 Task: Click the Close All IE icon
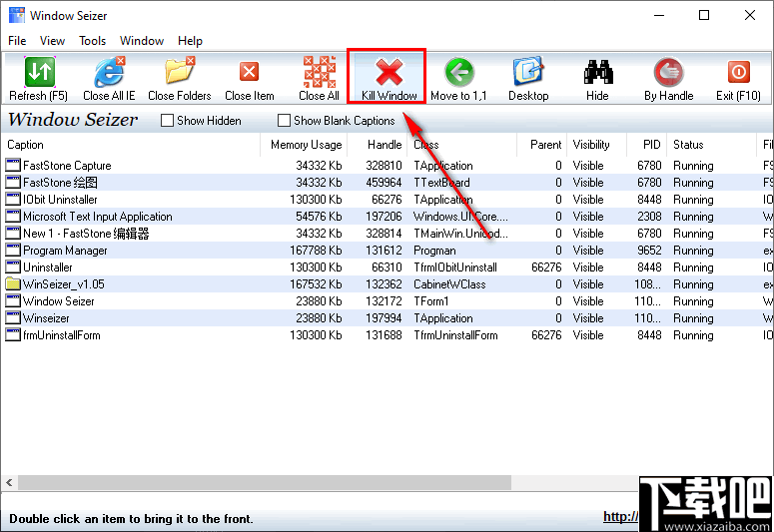click(x=110, y=72)
